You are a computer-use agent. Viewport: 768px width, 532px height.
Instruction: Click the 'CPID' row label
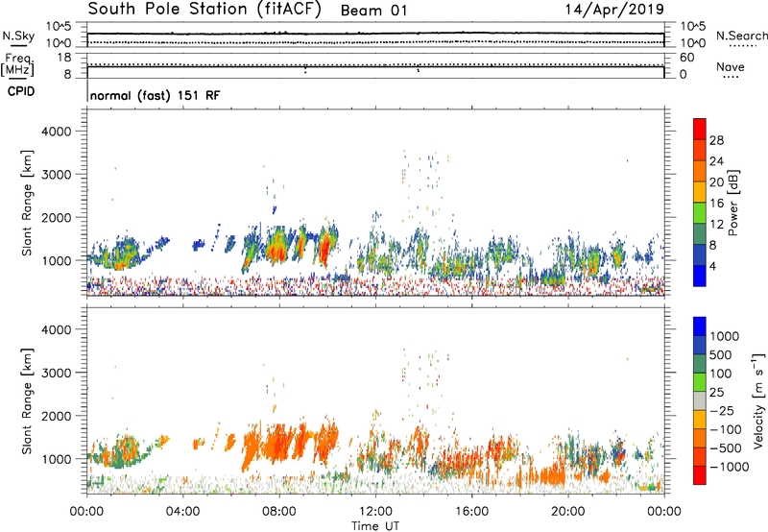(21, 91)
